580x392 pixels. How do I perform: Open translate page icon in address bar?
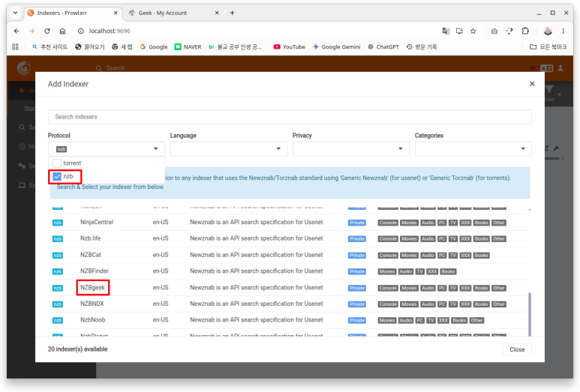pos(446,31)
